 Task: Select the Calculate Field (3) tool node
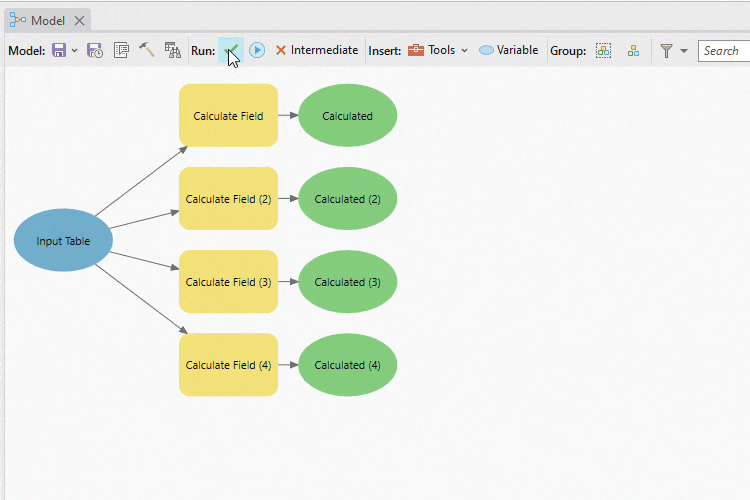[x=228, y=282]
